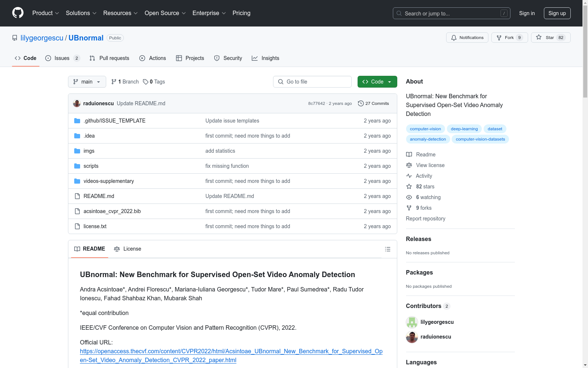Open the imgs folder icon
This screenshot has width=588, height=368.
[x=77, y=151]
